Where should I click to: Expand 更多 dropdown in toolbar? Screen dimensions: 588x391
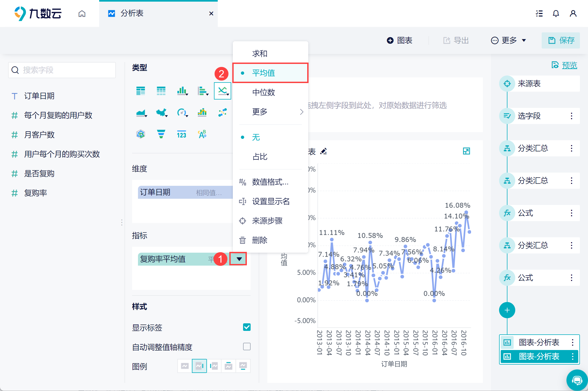pos(509,40)
